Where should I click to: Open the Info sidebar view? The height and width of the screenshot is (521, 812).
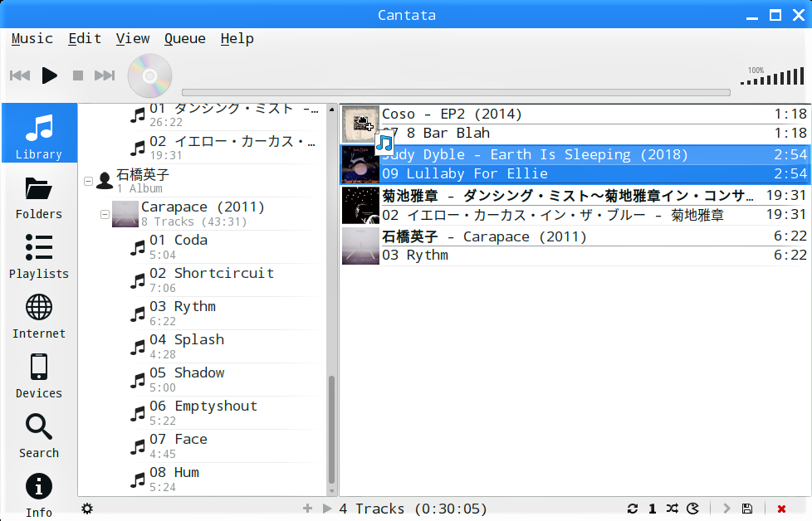[x=39, y=495]
